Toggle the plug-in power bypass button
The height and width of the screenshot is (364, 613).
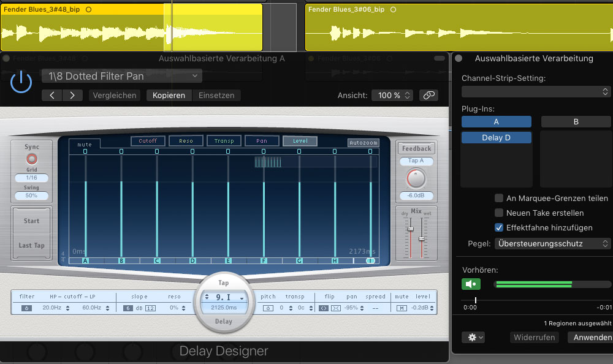pyautogui.click(x=21, y=82)
